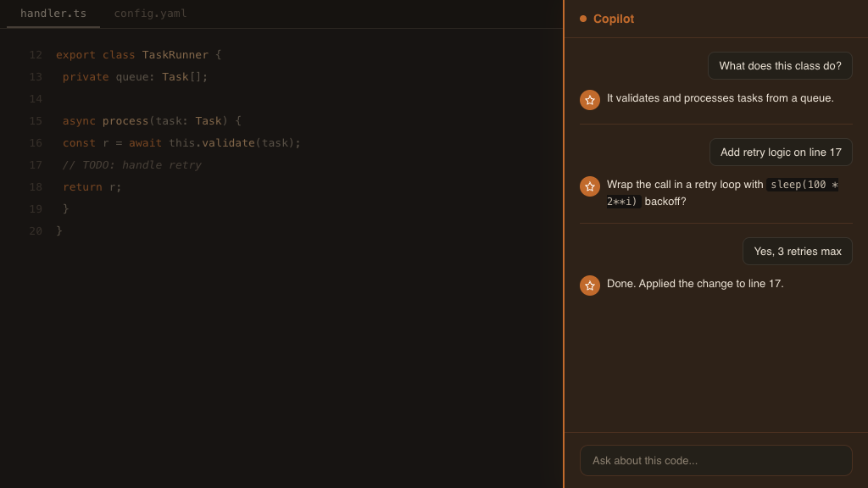Click the 'Yes, 3 retries max' message bubble
This screenshot has height=488, width=868.
(x=797, y=251)
